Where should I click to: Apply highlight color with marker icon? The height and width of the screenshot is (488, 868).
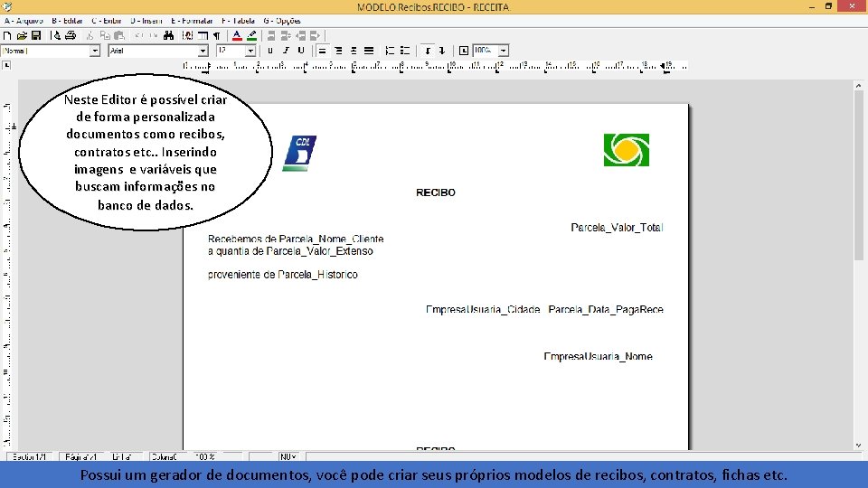[x=252, y=35]
